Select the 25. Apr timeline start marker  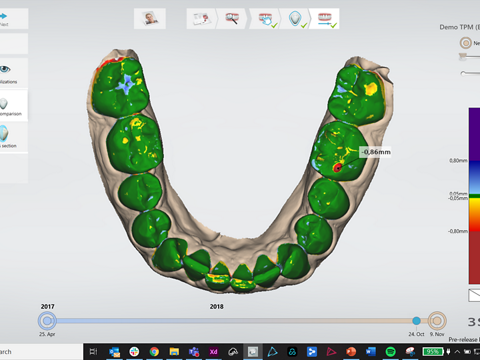tap(47, 321)
